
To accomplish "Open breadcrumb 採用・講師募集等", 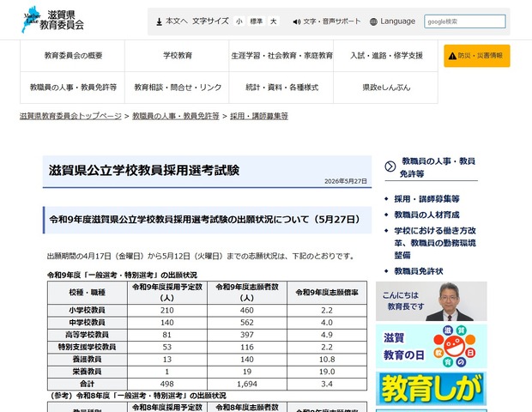I will pos(259,116).
